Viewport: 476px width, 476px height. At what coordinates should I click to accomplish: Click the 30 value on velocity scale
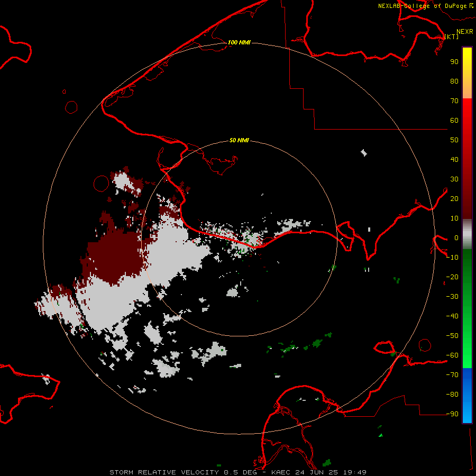454,179
